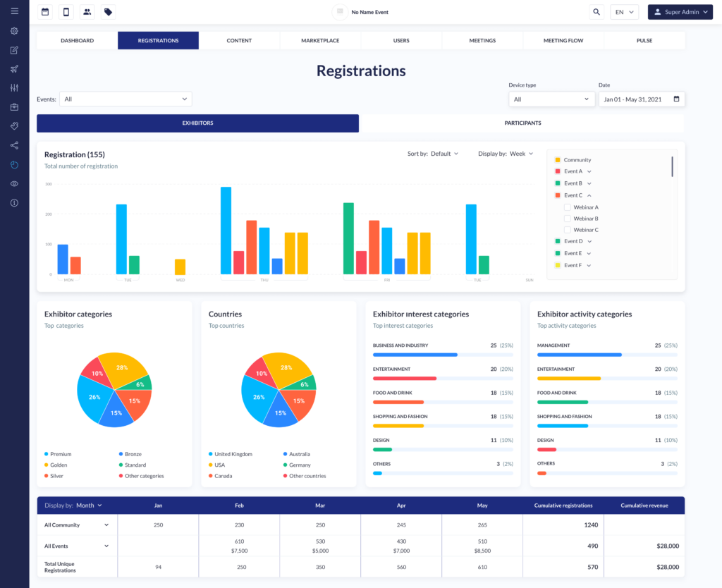Screen dimensions: 722x588
Task: Click the legend panel scrollbar
Action: point(672,166)
